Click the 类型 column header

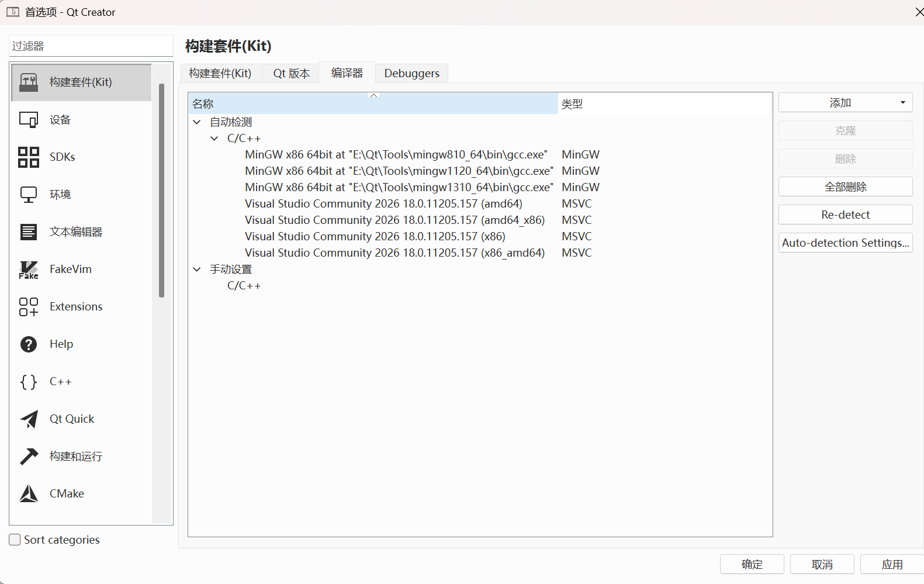coord(665,103)
